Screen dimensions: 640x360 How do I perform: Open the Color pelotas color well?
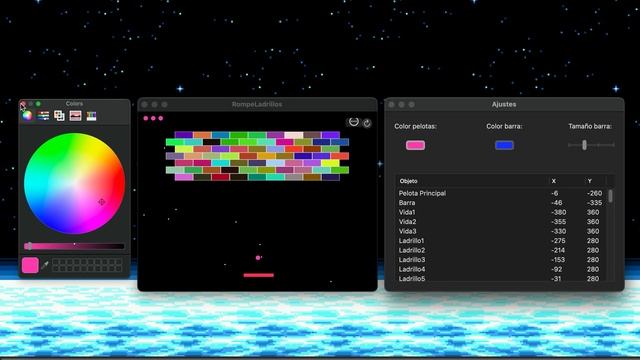pyautogui.click(x=415, y=145)
